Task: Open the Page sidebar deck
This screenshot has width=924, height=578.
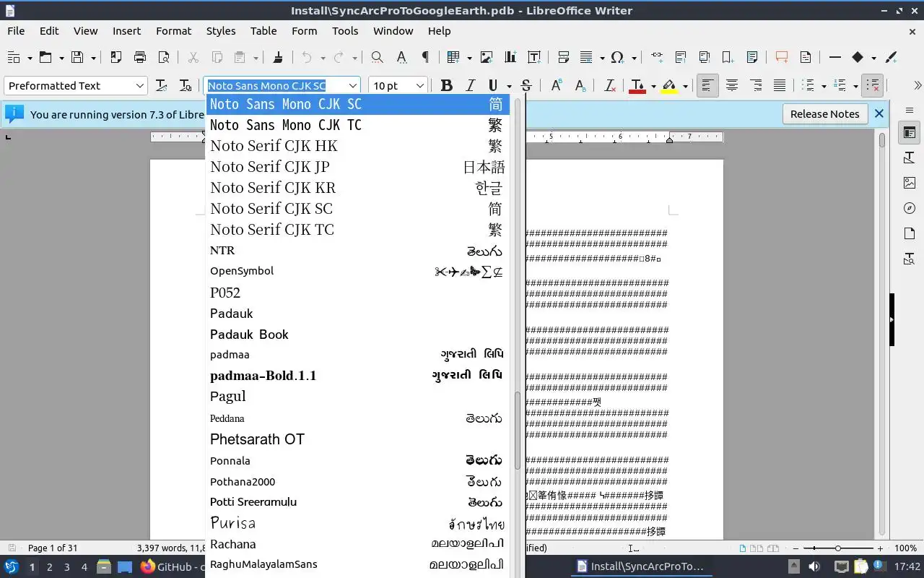Action: pos(910,233)
